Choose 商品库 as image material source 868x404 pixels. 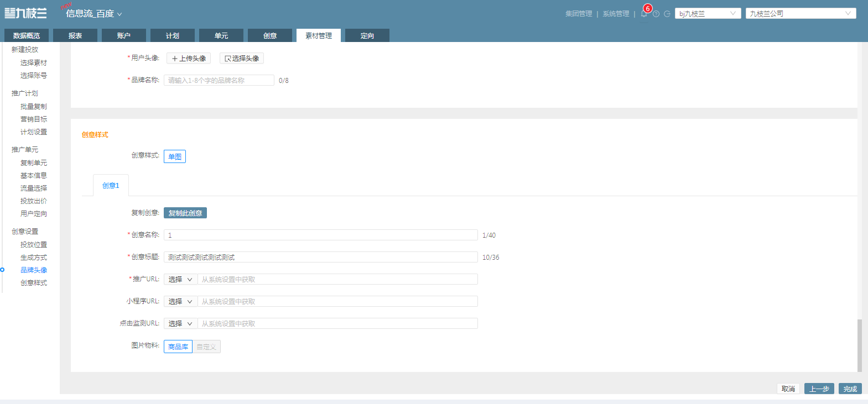click(178, 347)
